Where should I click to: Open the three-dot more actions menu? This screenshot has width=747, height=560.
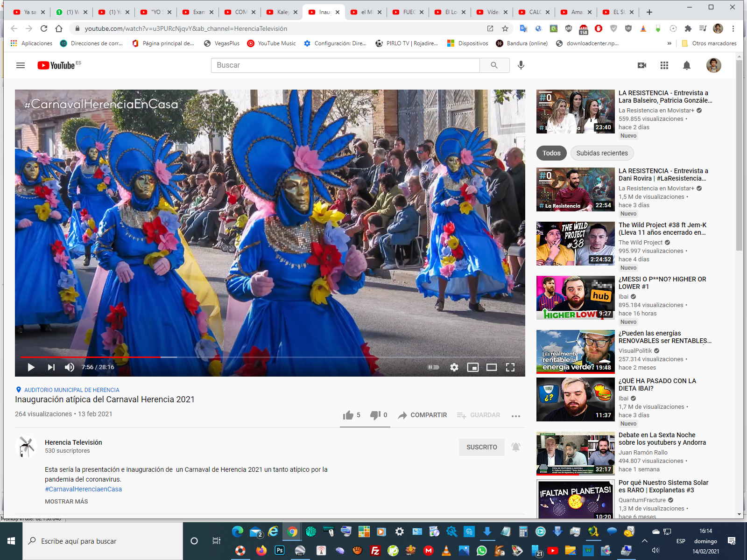516,416
